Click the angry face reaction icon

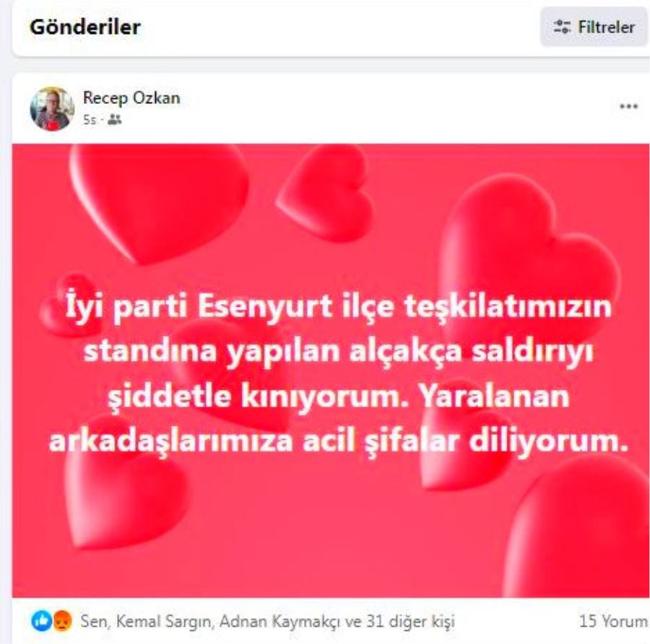(62, 621)
